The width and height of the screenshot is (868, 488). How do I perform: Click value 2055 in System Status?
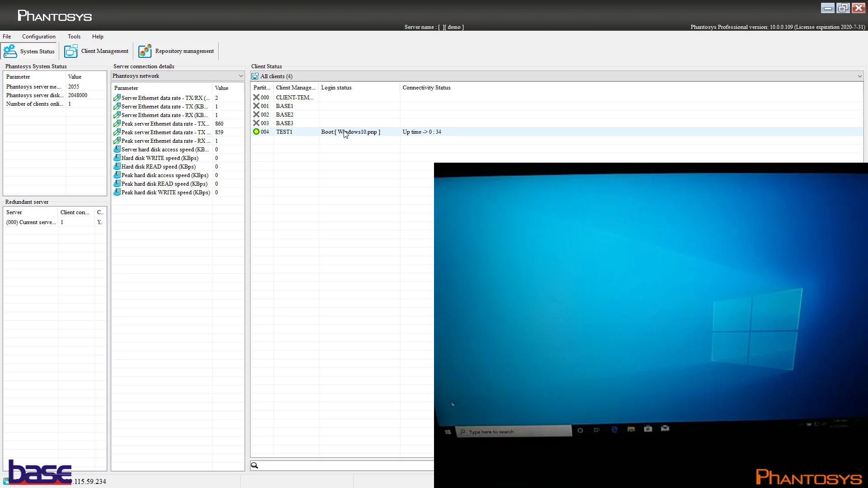[74, 87]
